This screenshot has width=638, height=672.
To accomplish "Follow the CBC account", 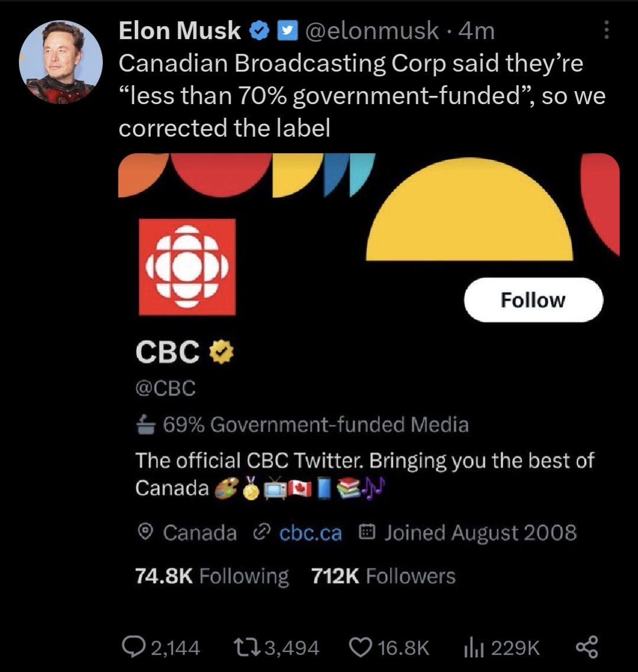I will pyautogui.click(x=533, y=300).
